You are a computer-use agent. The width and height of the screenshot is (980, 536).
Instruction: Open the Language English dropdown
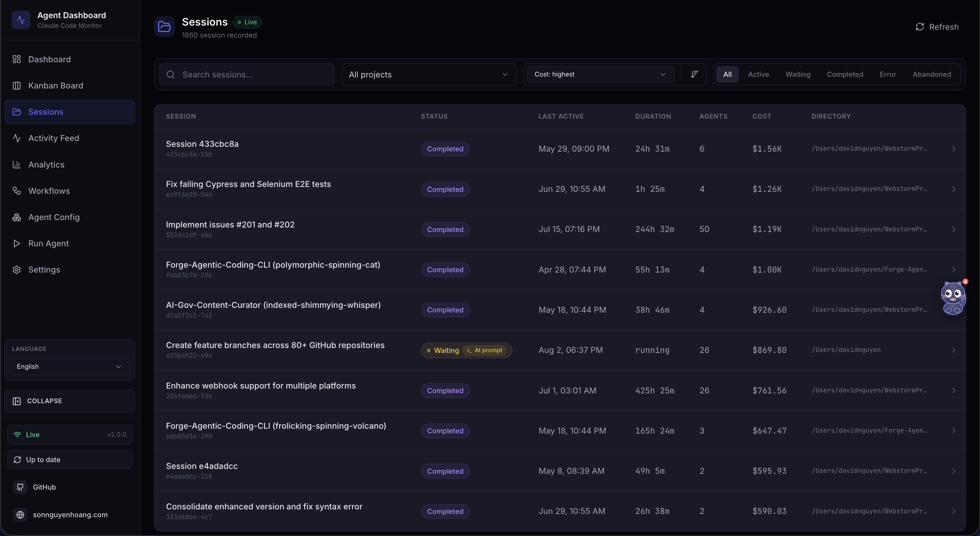point(70,367)
